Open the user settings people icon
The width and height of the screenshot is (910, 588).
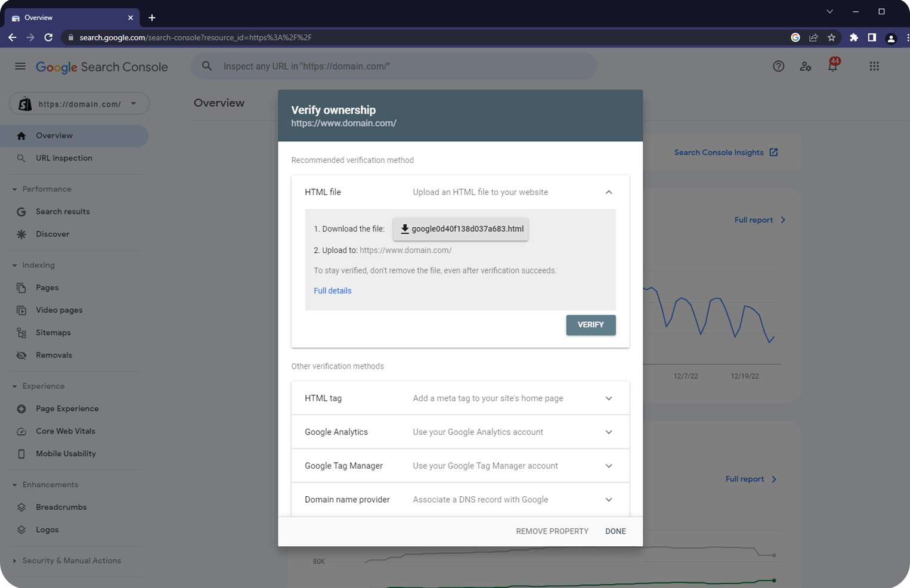[x=806, y=66]
